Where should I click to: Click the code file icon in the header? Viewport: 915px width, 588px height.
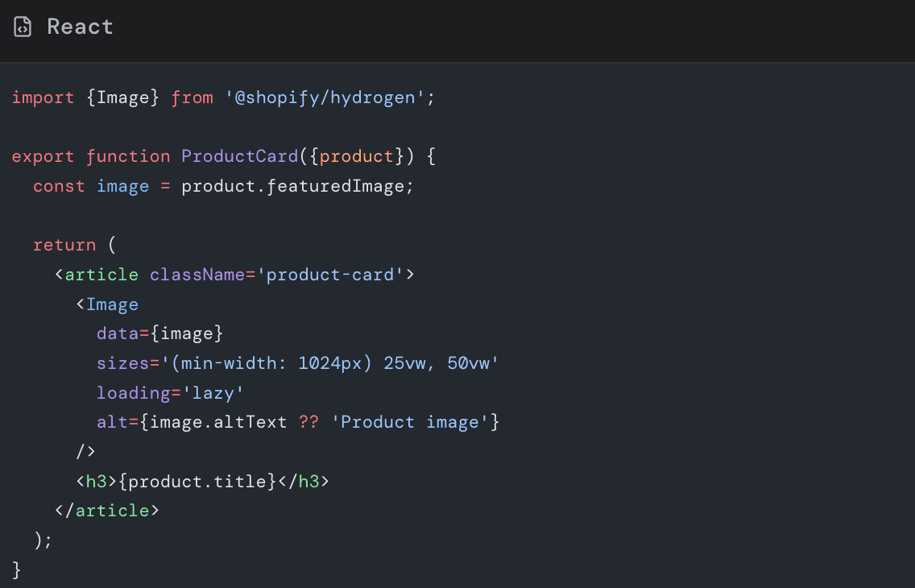point(22,26)
